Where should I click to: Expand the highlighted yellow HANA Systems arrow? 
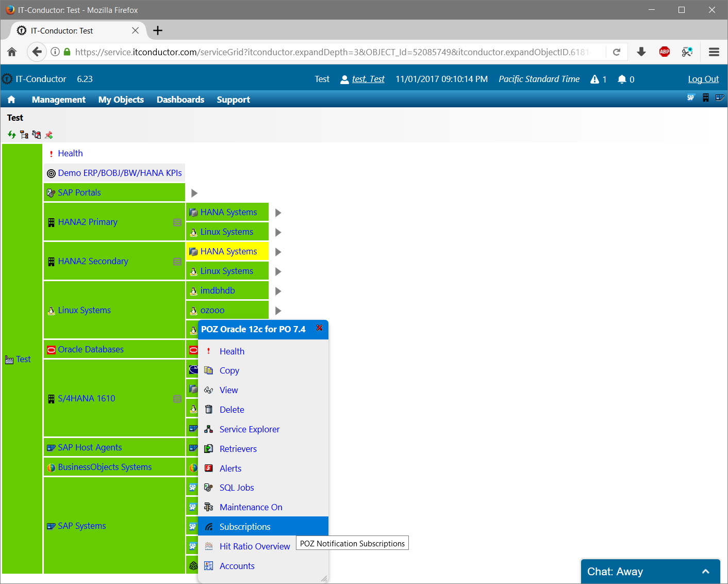tap(278, 252)
